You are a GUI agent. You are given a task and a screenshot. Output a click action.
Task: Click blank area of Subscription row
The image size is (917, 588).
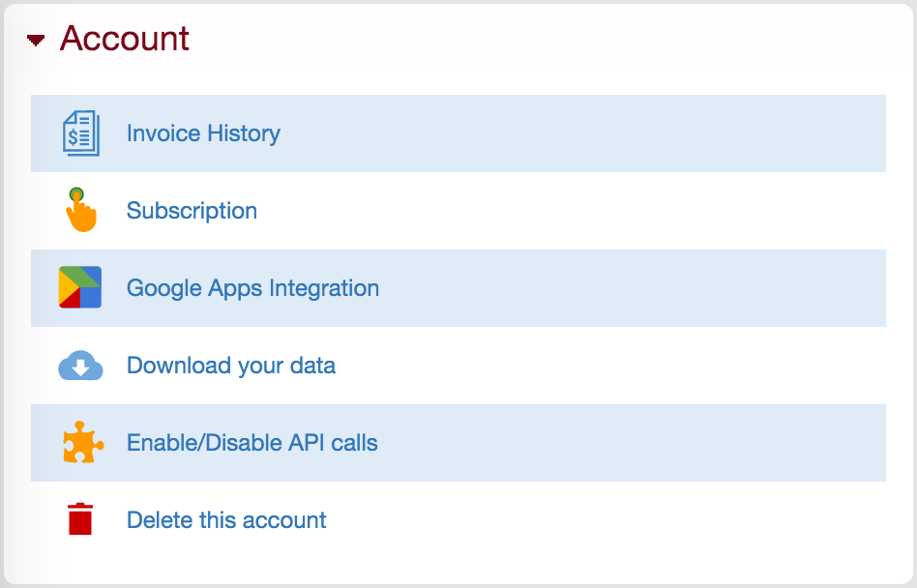573,211
